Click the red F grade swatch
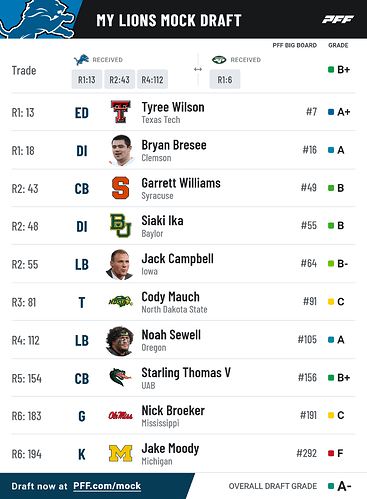367x499 pixels. pos(331,453)
